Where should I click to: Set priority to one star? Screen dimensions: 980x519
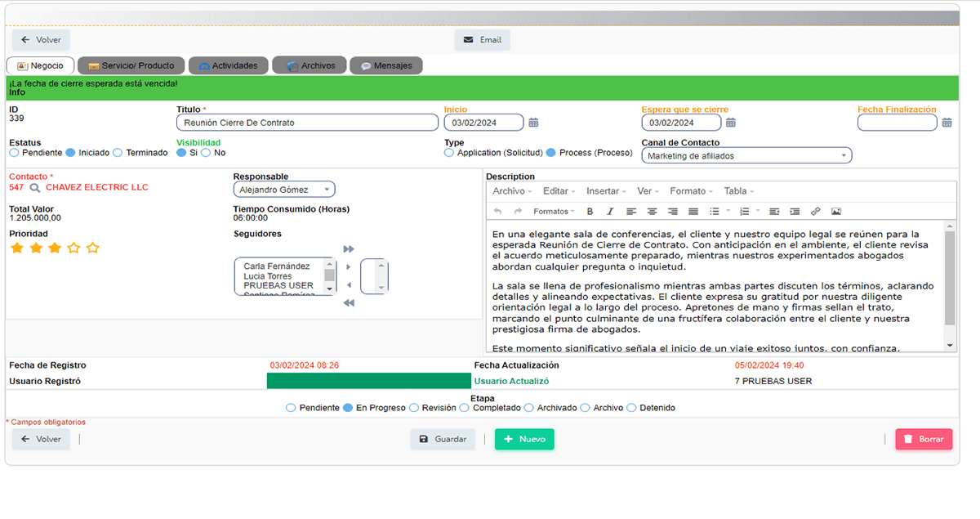coord(16,248)
